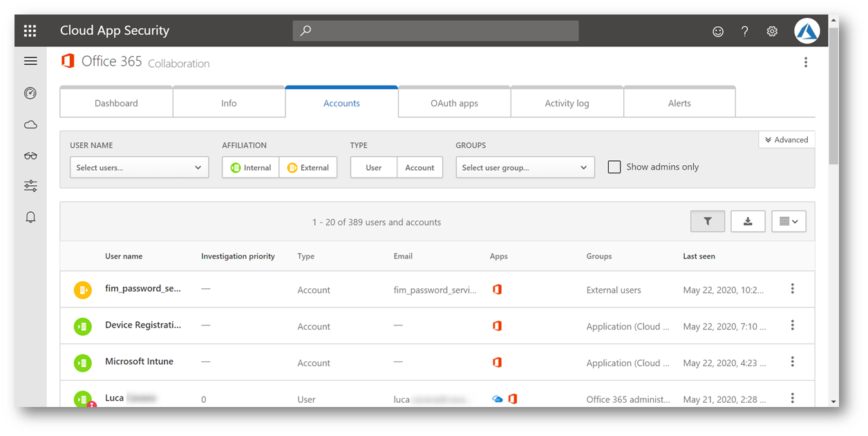Open the Select users dropdown
The height and width of the screenshot is (436, 868).
(139, 167)
